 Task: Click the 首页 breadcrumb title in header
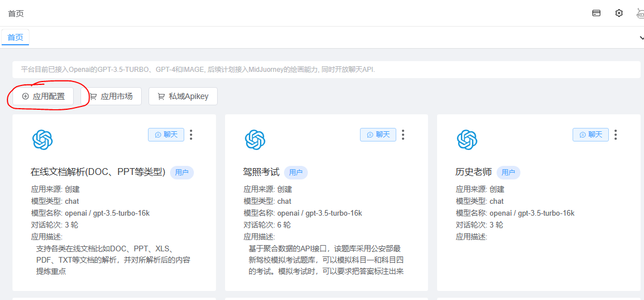(x=16, y=13)
